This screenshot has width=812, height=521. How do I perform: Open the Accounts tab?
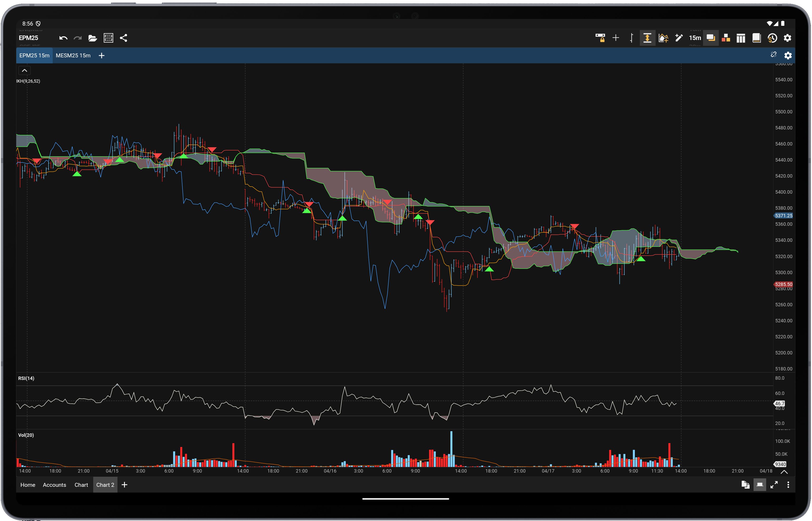55,485
